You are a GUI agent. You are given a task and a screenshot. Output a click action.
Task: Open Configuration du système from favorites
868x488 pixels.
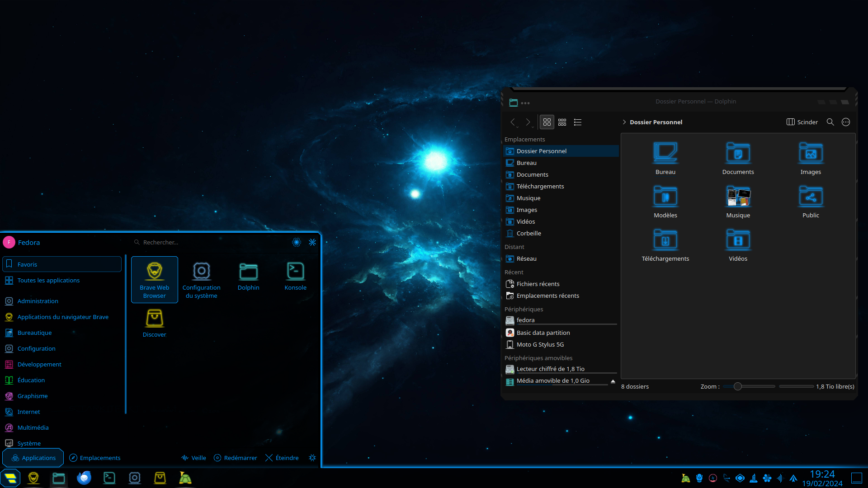click(x=201, y=279)
